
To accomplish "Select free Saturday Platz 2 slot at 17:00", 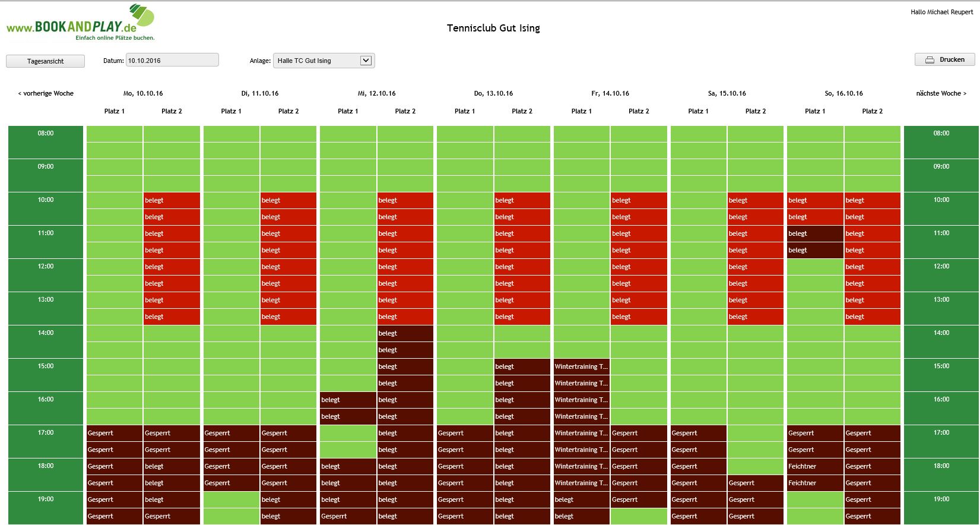I will 755,433.
